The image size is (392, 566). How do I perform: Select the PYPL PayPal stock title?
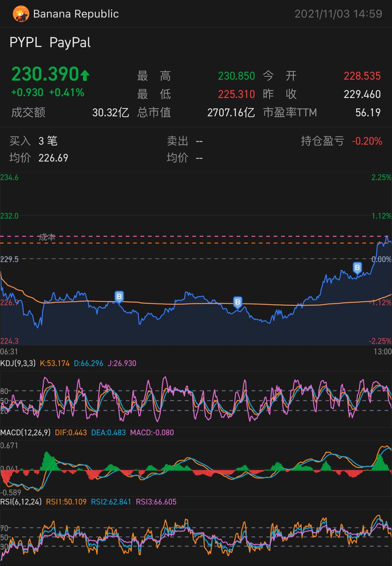point(50,42)
